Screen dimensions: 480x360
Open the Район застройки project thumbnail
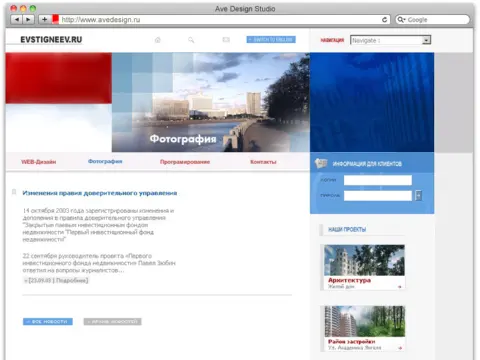point(364,321)
